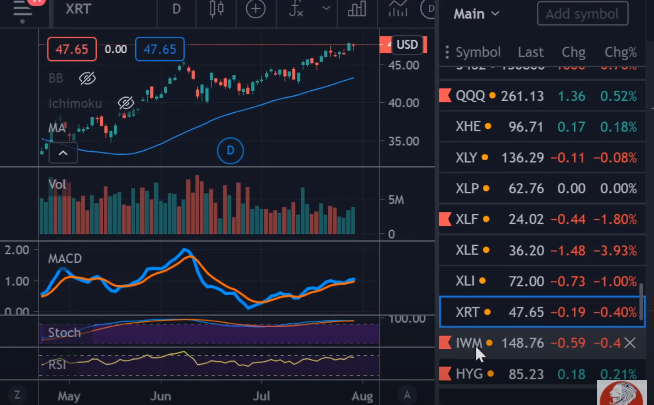Click the A auto-scale button on the time axis
This screenshot has width=654, height=405.
pyautogui.click(x=407, y=395)
